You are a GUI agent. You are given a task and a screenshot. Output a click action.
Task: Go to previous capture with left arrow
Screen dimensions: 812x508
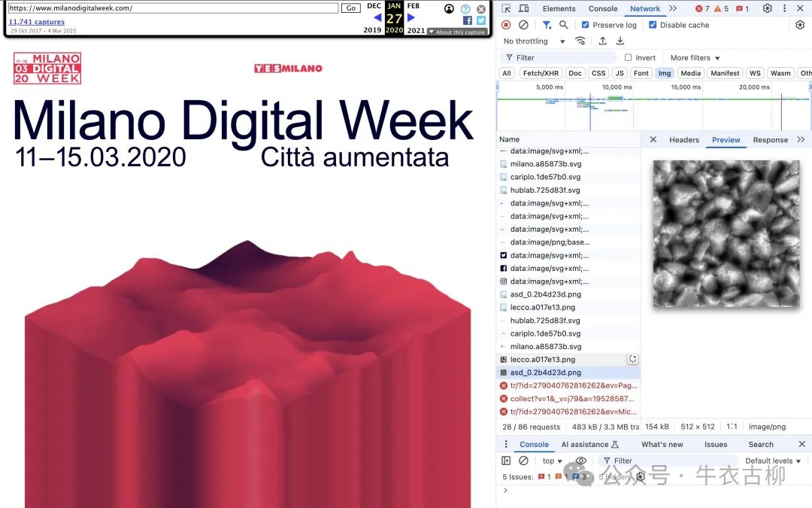(377, 17)
